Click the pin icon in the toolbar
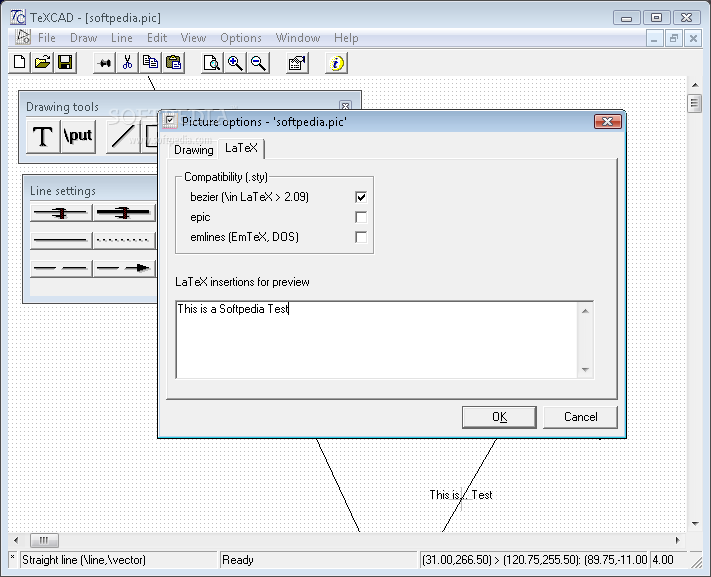This screenshot has width=711, height=577. pos(104,63)
